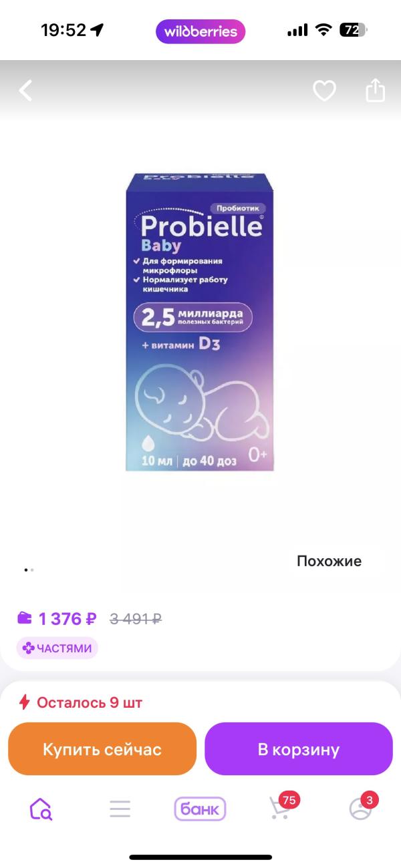This screenshot has width=401, height=868.
Task: Tap the ЧАСТЯМИ installment badge
Action: [57, 648]
